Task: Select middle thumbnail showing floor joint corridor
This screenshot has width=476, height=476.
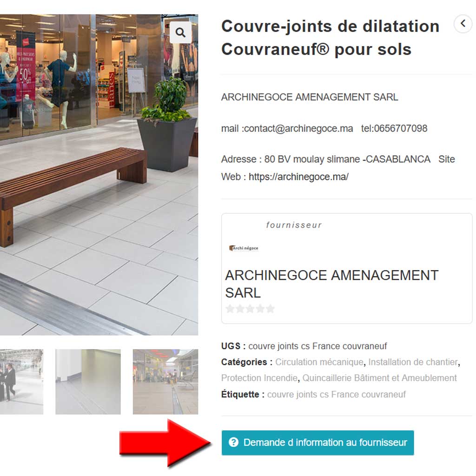Action: (88, 382)
